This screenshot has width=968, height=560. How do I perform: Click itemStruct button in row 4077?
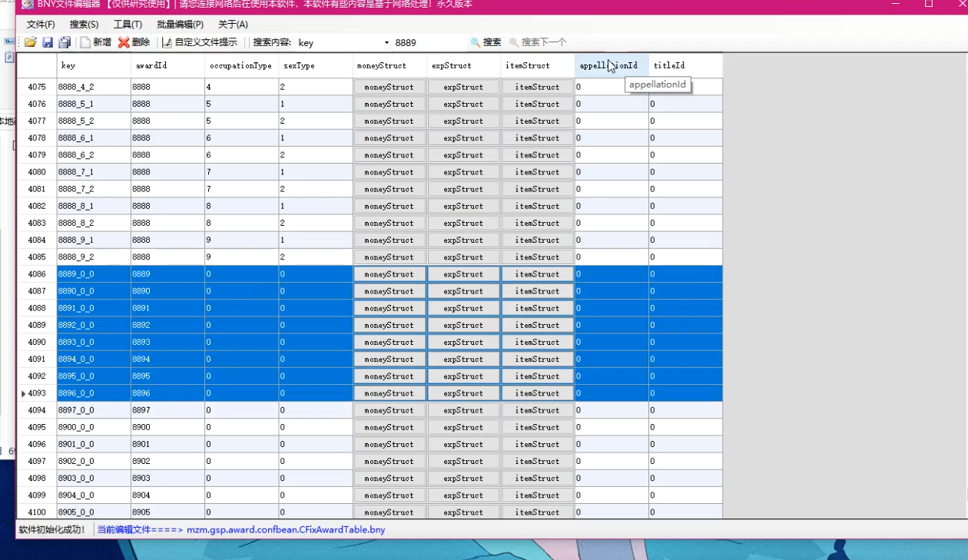(538, 121)
